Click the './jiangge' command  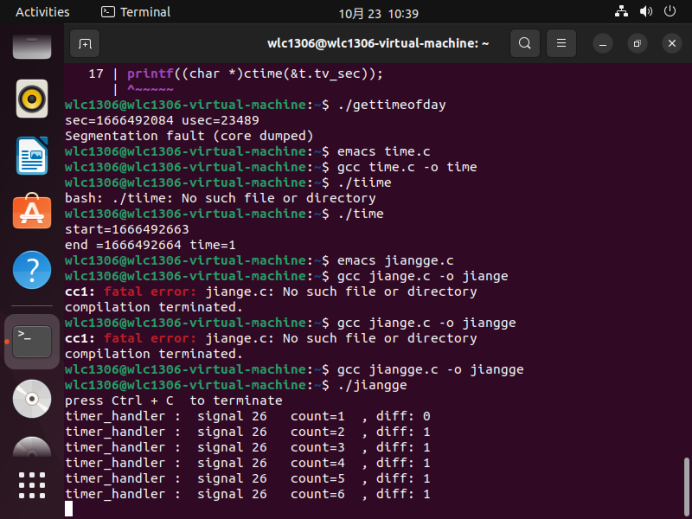(x=372, y=385)
